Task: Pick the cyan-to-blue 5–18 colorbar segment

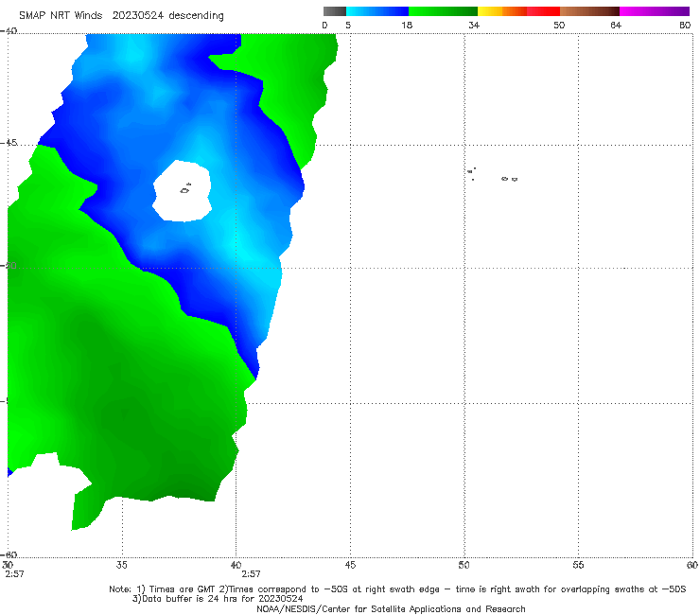Action: (377, 11)
